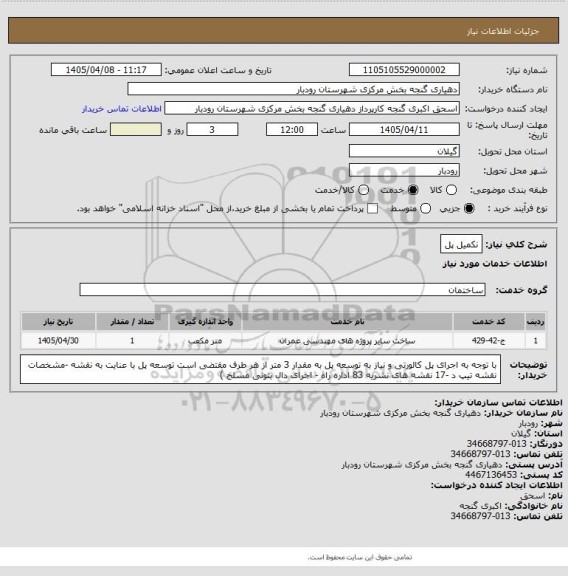Click the need date cell 1405/04/30
Viewport: 568px width, 576px height.
pyautogui.click(x=58, y=341)
